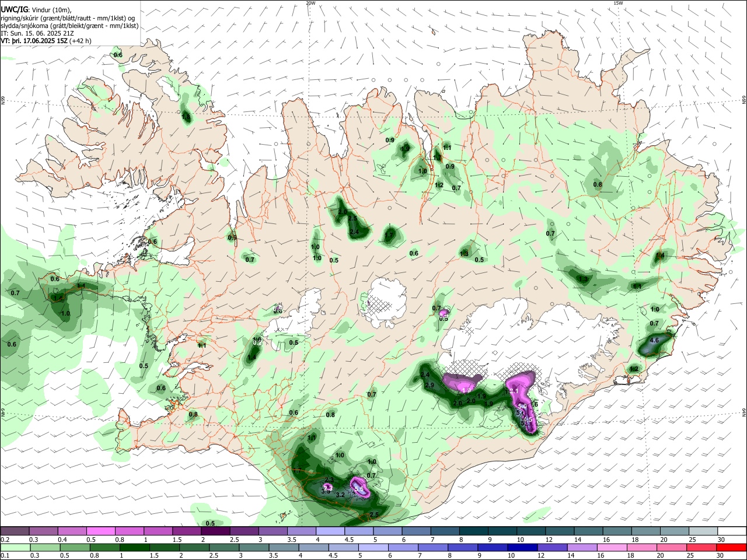Click the '30' label in the bottom legend row
This screenshot has height=560, width=747.
[720, 555]
